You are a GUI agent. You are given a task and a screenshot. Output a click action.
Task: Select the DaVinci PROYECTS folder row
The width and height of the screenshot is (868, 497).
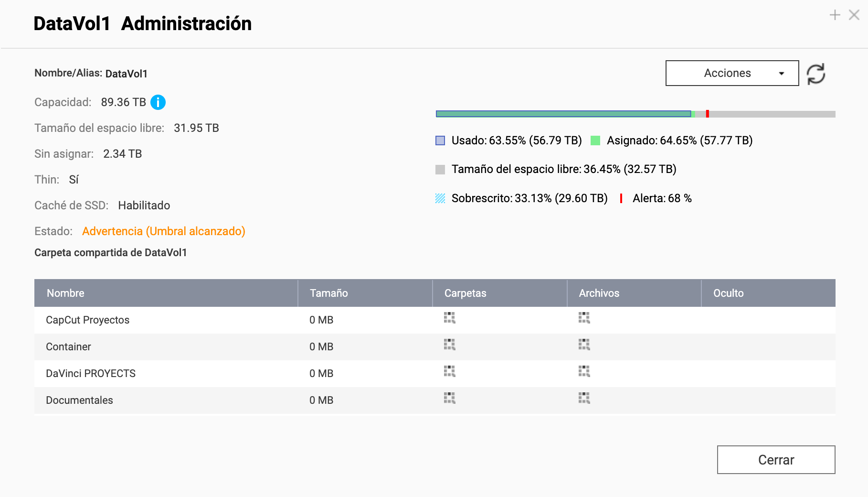[91, 374]
